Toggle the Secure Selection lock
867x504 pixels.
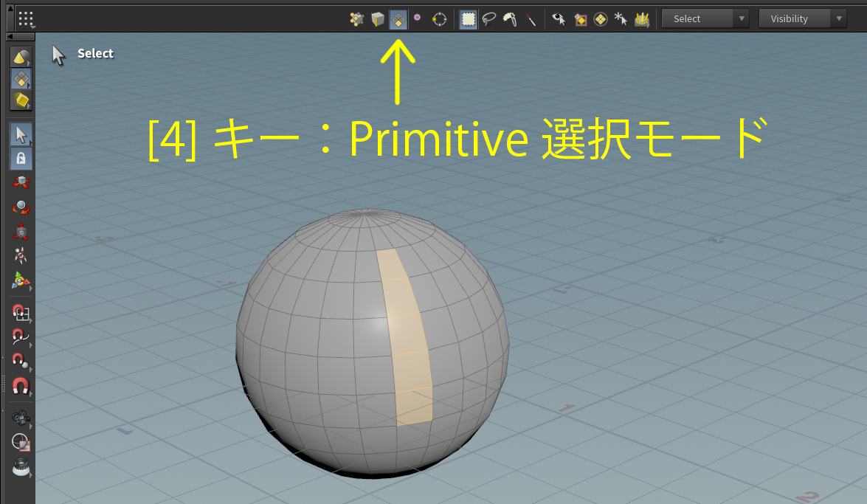(21, 159)
